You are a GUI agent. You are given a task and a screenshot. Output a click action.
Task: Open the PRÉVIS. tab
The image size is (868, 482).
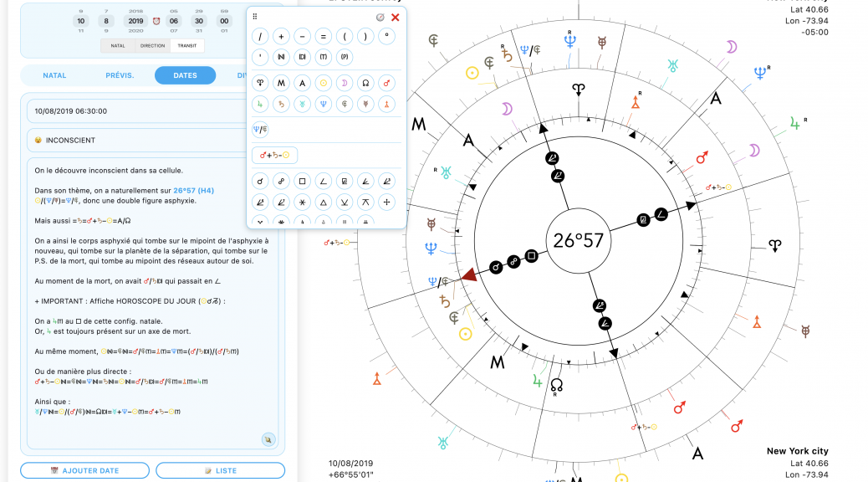(120, 75)
